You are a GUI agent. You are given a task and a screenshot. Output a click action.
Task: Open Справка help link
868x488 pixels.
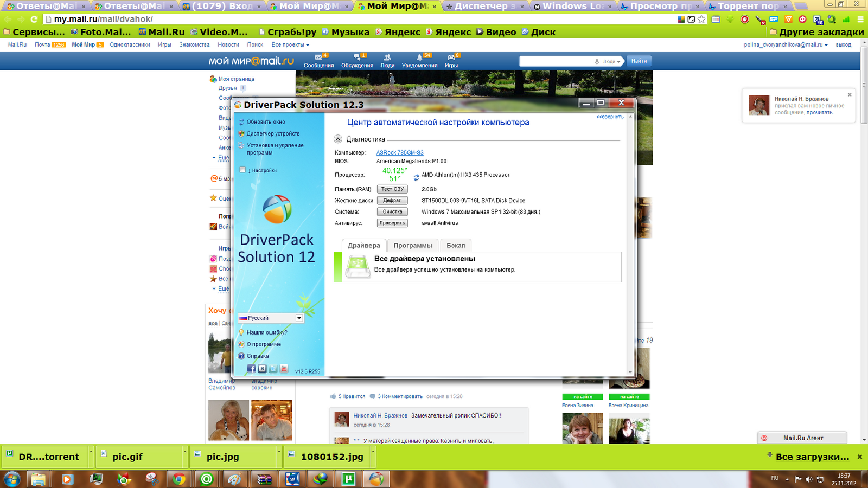tap(258, 356)
